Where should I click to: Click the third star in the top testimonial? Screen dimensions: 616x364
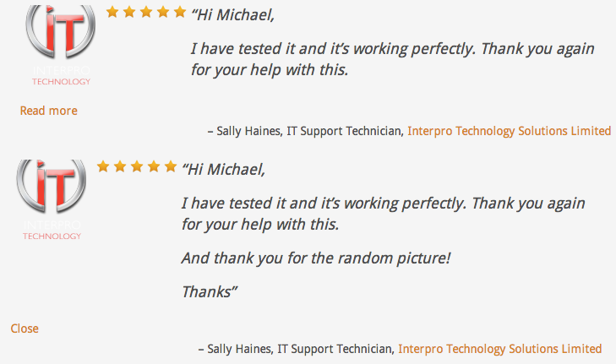[x=146, y=12]
